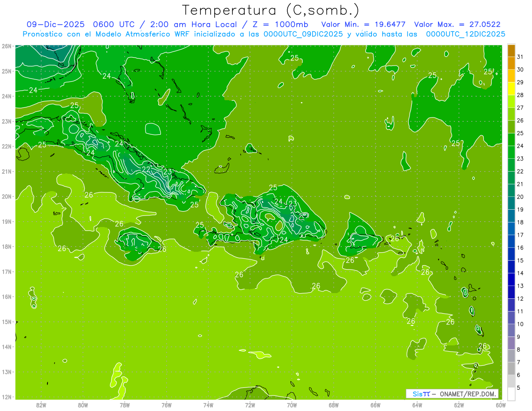Image resolution: width=532 pixels, height=411 pixels.
Task: Click the grey legend swatch between 6 and 7
Action: point(511,368)
